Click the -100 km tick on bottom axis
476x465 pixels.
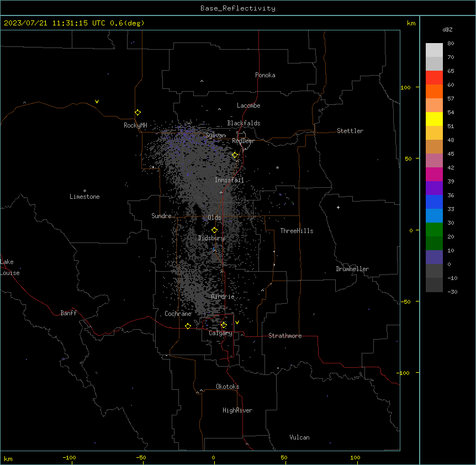[69, 457]
